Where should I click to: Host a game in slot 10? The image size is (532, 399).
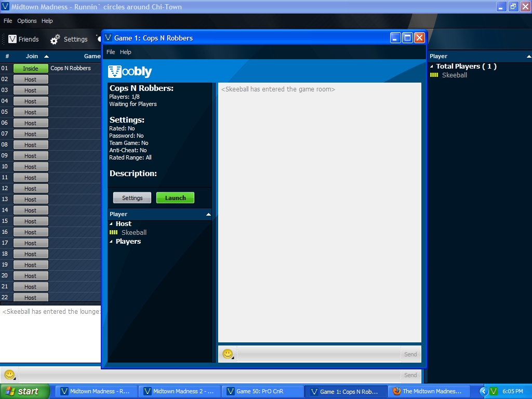(x=31, y=167)
